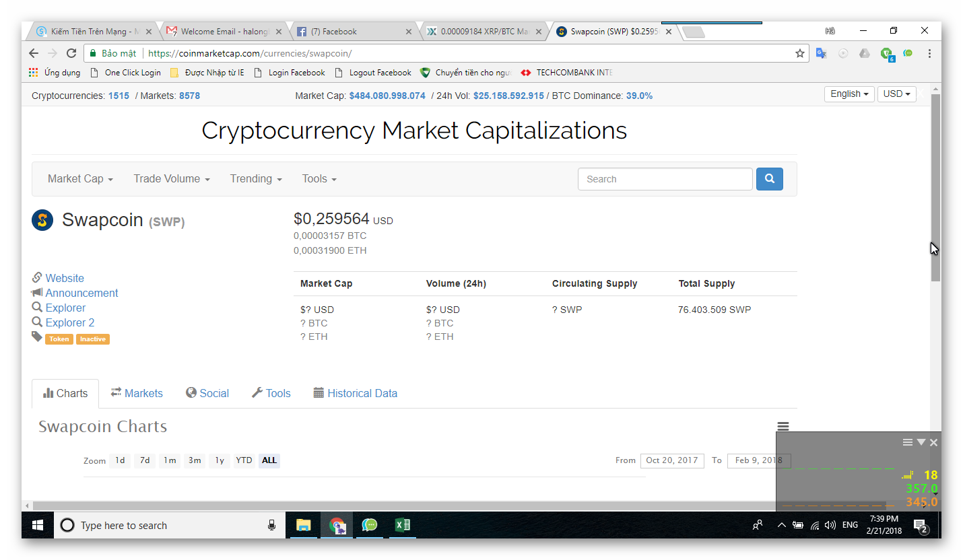Open the green chat app in taskbar
The image size is (963, 560).
tap(370, 525)
